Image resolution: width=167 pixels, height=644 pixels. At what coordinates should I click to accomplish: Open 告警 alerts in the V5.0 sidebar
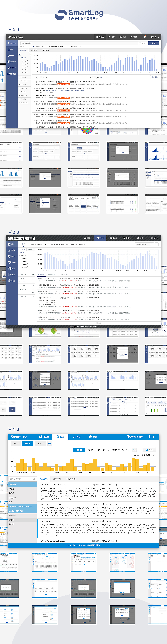pyautogui.click(x=12, y=49)
